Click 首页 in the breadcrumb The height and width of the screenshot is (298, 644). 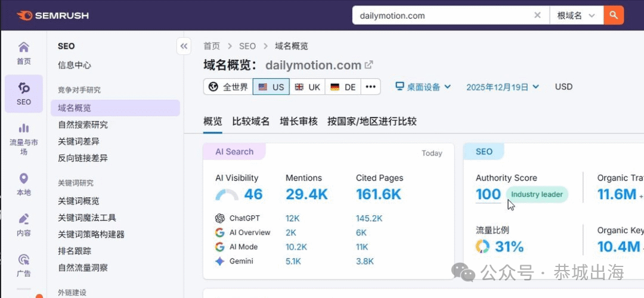click(212, 46)
